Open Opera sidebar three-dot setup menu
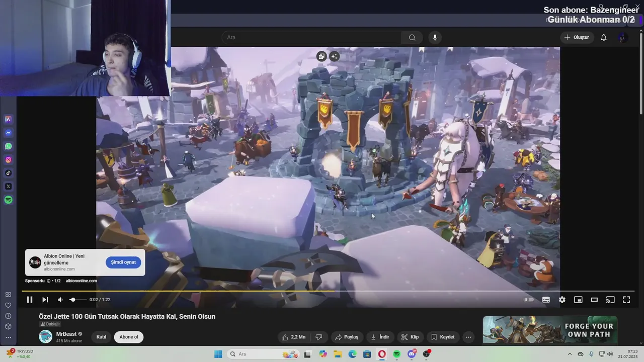Image resolution: width=644 pixels, height=362 pixels. click(x=8, y=338)
